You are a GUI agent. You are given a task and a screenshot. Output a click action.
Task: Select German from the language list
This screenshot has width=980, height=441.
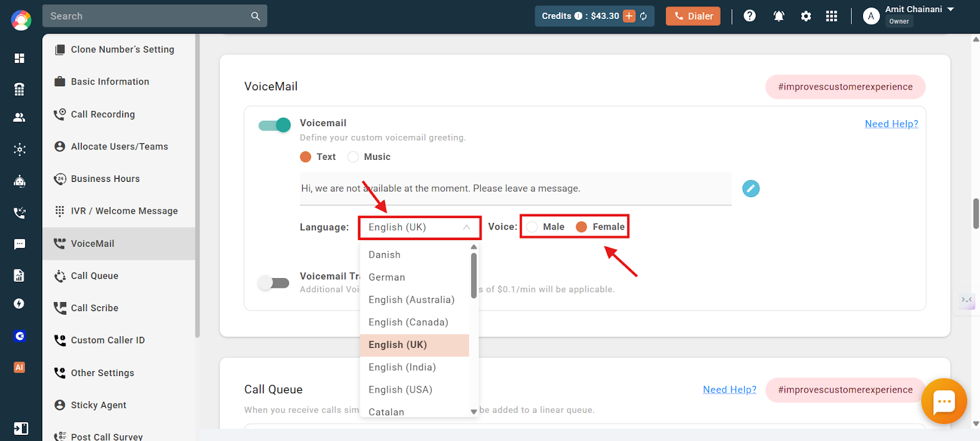click(x=415, y=277)
